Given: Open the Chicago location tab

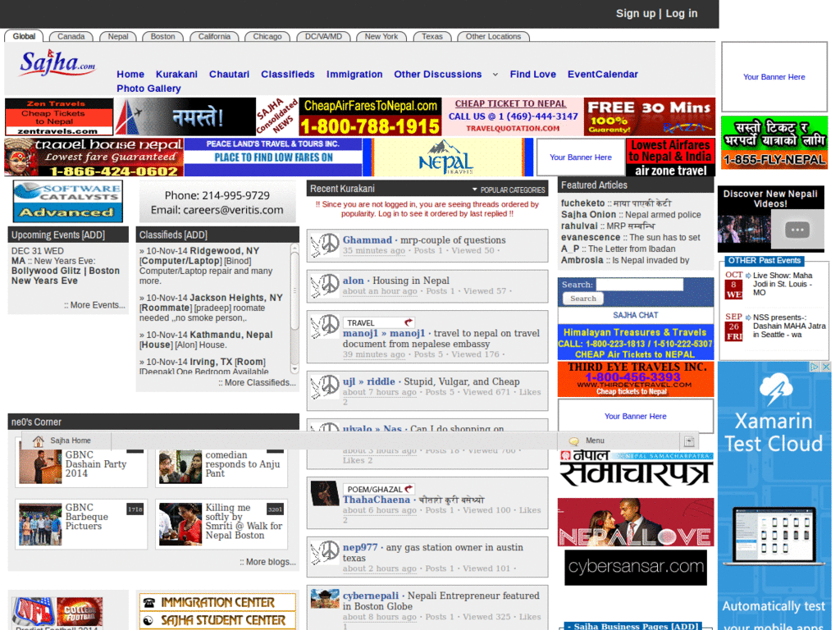Looking at the screenshot, I should pyautogui.click(x=267, y=36).
